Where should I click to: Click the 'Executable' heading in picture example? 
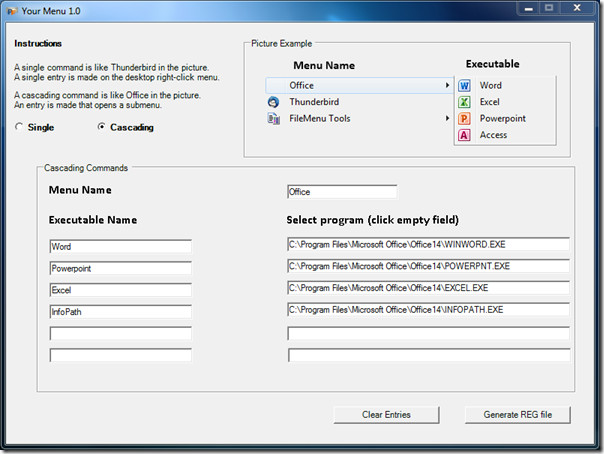(x=493, y=64)
